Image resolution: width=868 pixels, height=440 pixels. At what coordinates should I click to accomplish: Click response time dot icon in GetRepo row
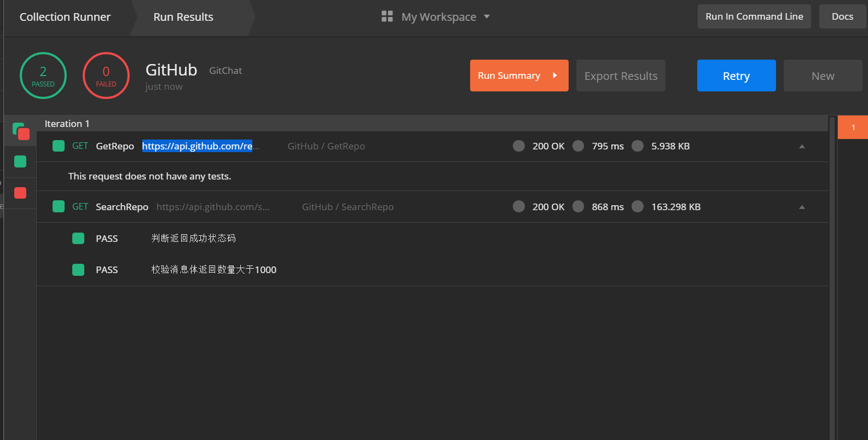[x=578, y=146]
